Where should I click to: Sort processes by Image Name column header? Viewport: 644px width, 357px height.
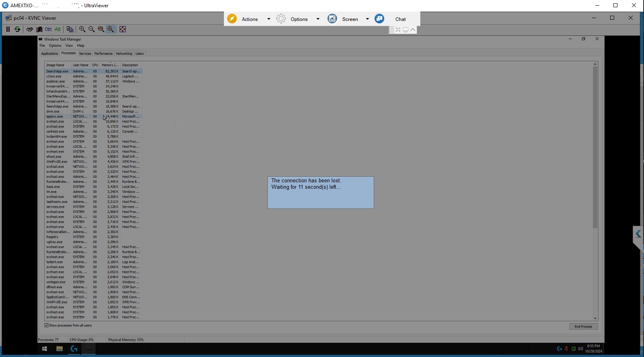coord(58,65)
